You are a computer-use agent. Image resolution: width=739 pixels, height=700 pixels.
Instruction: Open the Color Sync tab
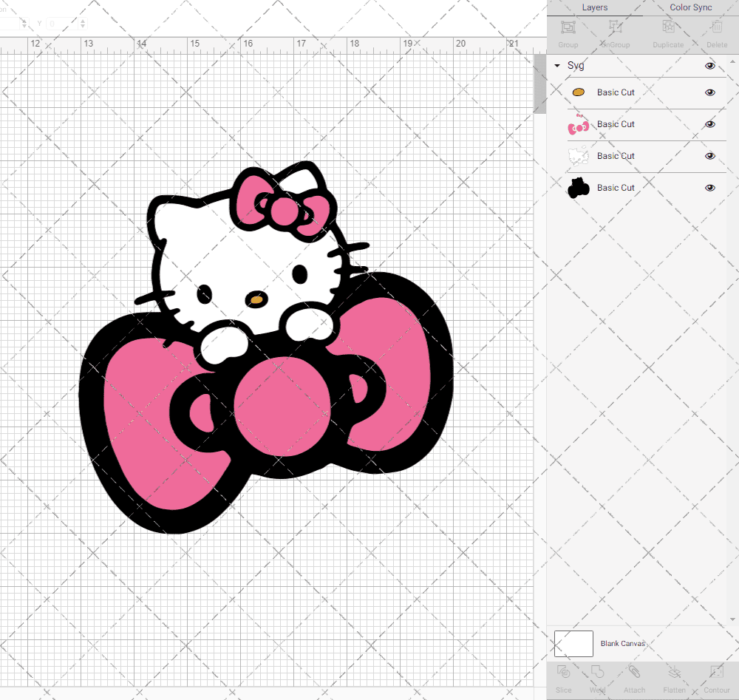[x=690, y=7]
